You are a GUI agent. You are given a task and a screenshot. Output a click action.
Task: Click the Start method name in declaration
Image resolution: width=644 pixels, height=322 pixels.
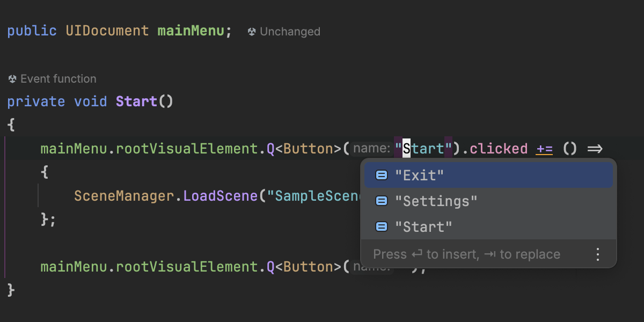136,101
